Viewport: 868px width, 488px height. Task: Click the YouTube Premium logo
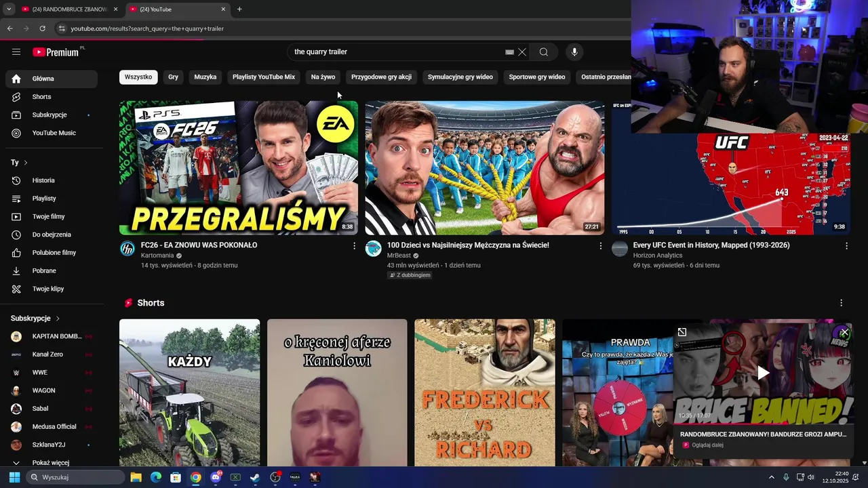(x=56, y=52)
